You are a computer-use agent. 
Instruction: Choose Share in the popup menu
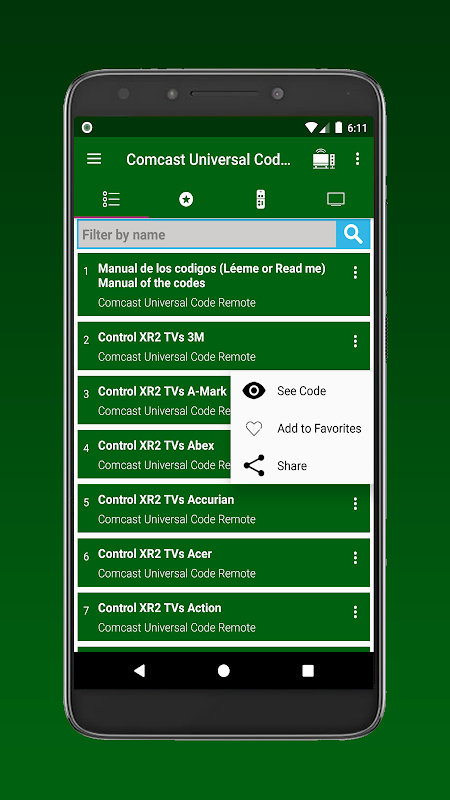point(302,466)
